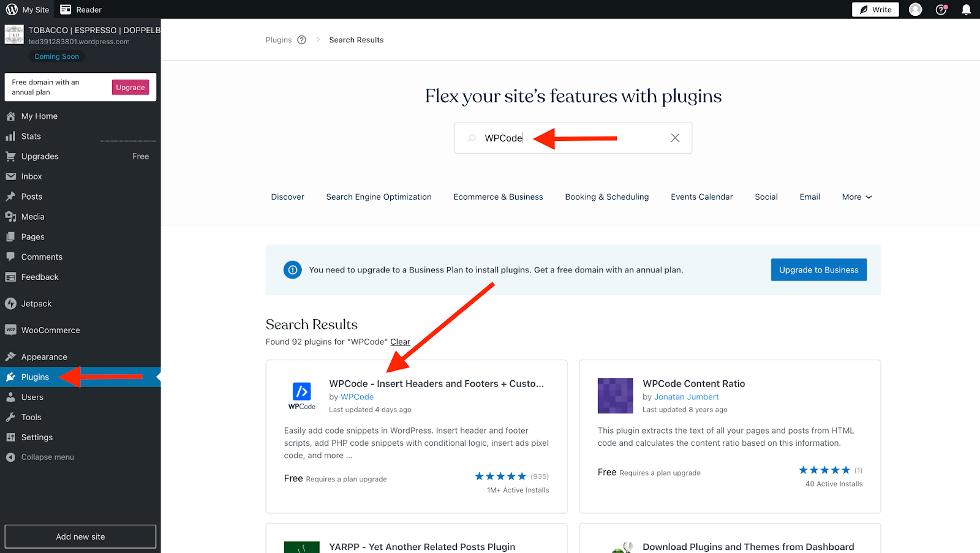Open the WPCode Insert Headers and Footers title
This screenshot has height=553, width=980.
[x=436, y=383]
